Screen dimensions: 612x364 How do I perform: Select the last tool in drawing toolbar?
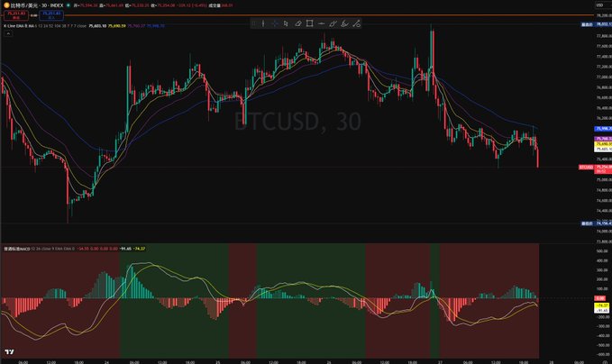click(x=356, y=23)
